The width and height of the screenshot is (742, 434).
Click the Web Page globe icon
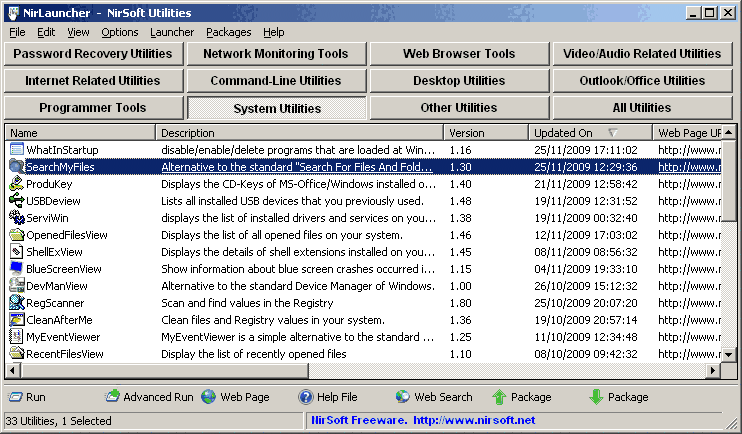click(209, 397)
